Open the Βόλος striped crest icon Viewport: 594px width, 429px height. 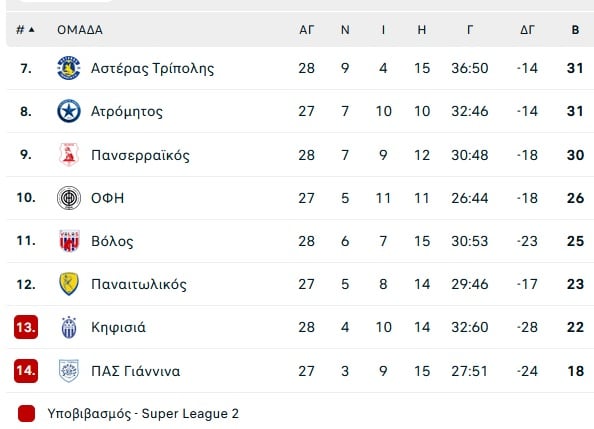pos(69,241)
